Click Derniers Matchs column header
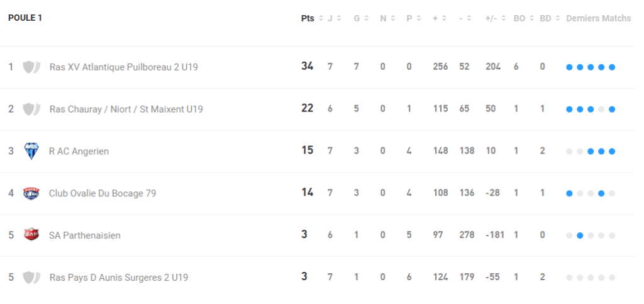 (x=598, y=18)
